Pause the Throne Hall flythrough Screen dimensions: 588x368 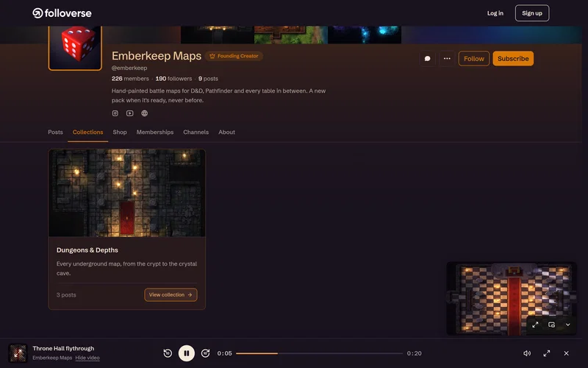(x=187, y=353)
